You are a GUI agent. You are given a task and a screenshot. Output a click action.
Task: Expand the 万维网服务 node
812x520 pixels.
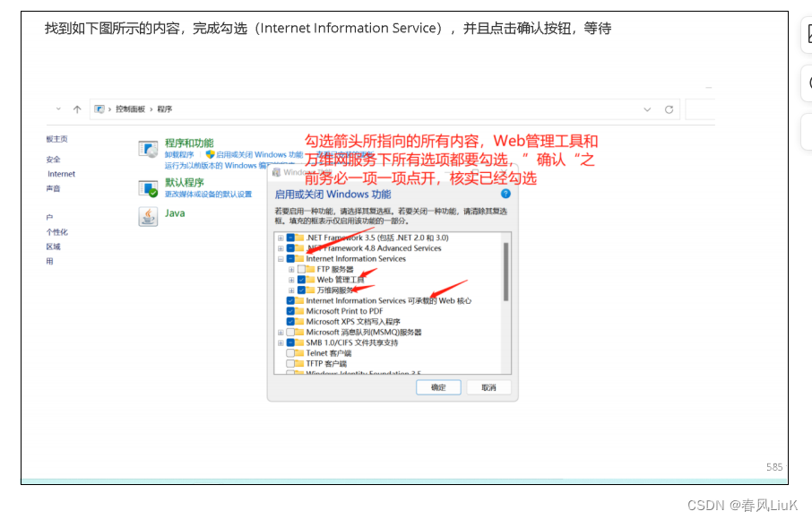[x=291, y=290]
